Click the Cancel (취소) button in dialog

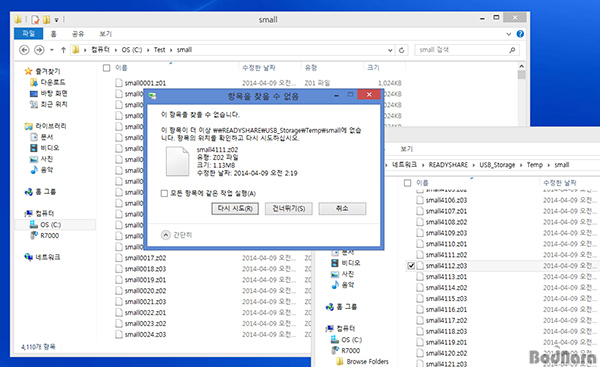[x=342, y=209]
